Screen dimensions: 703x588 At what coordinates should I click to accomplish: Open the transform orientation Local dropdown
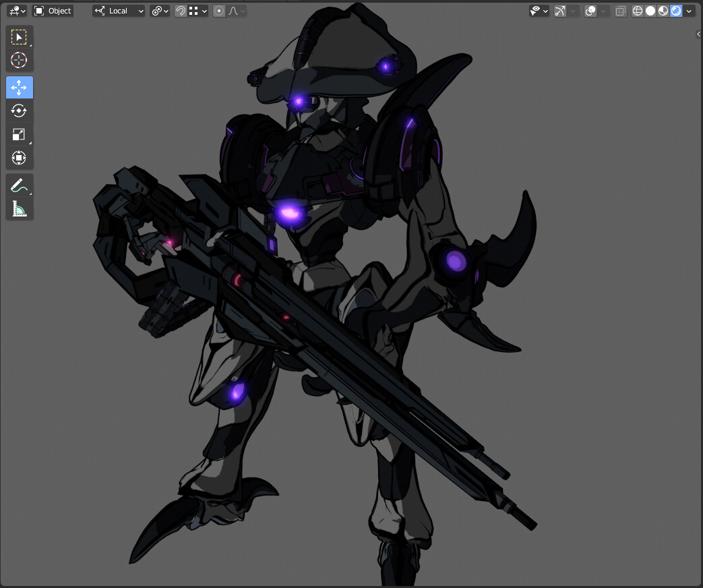[119, 11]
